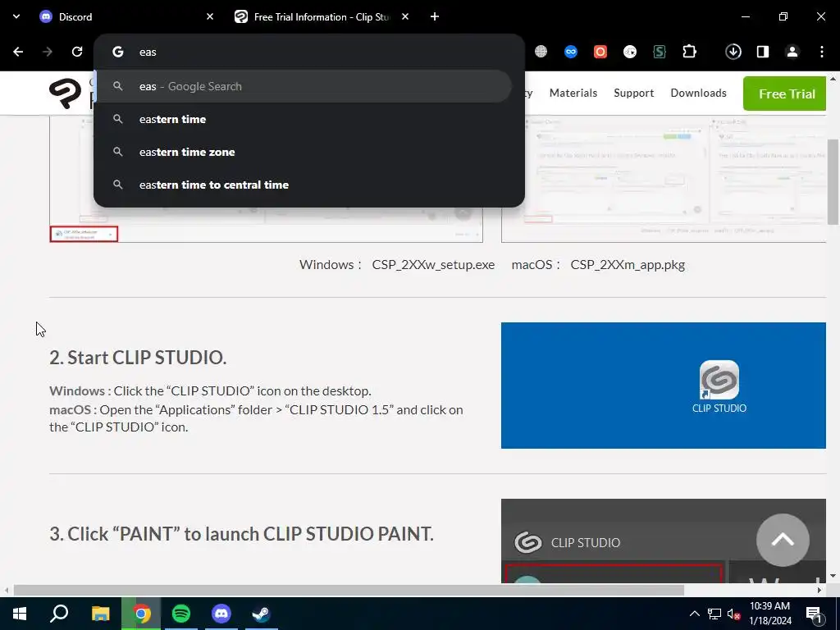Click the green Free Trial button
The width and height of the screenshot is (840, 630).
(x=785, y=94)
